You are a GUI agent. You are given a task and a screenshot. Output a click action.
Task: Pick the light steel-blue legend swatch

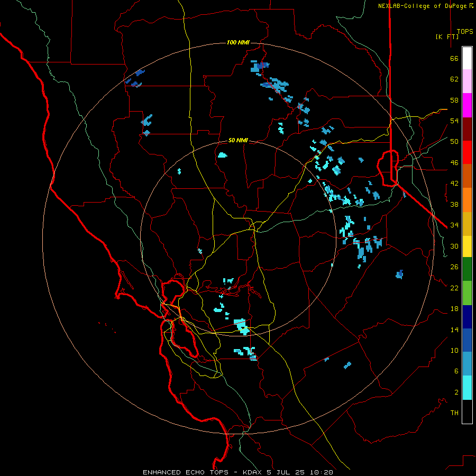tap(467, 364)
